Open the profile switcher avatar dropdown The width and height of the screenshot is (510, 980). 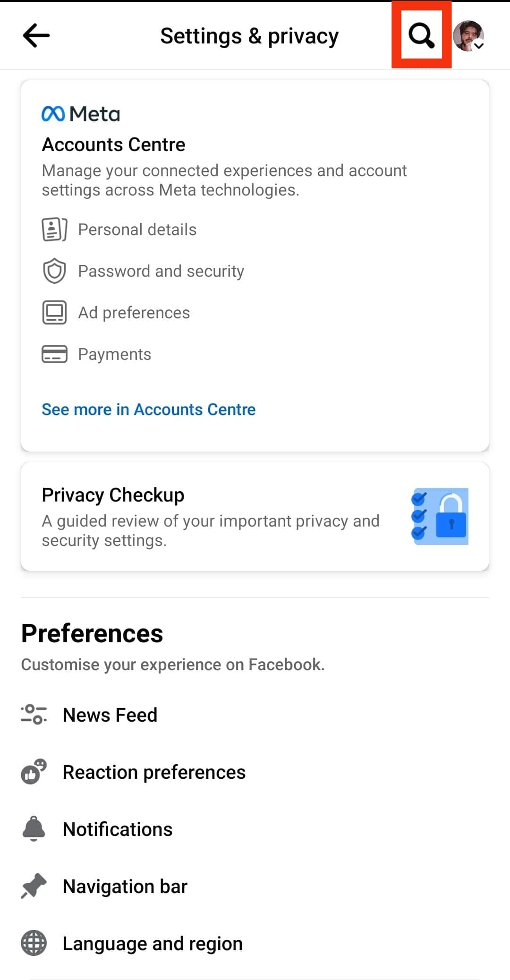[x=468, y=36]
